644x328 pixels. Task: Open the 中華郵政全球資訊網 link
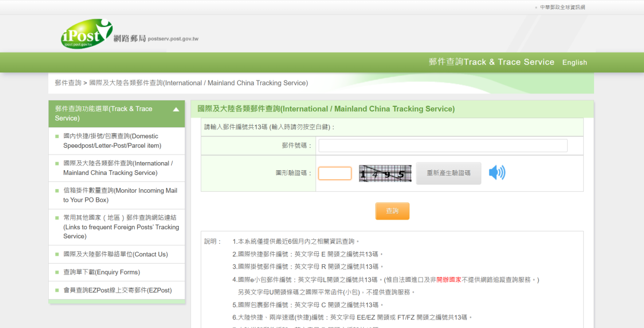[x=562, y=7]
